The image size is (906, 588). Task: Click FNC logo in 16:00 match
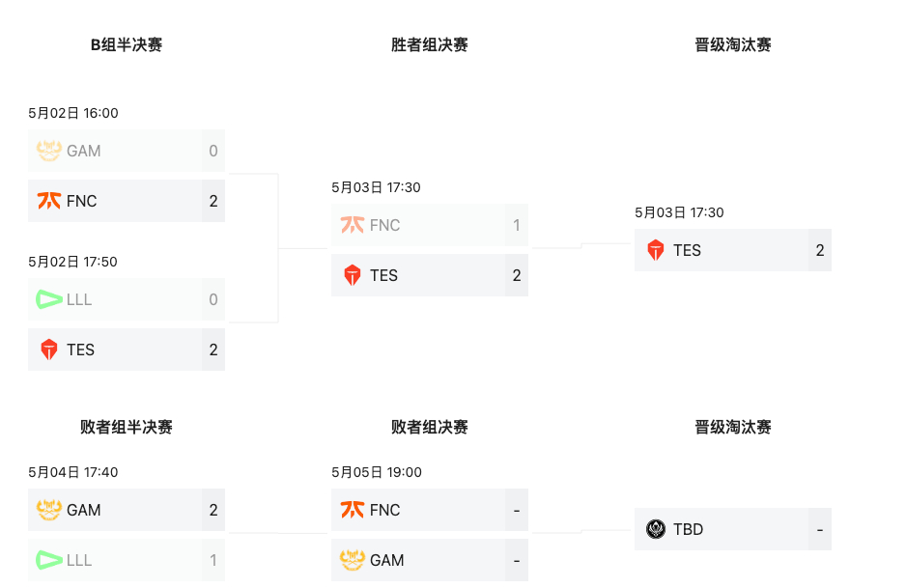(49, 201)
